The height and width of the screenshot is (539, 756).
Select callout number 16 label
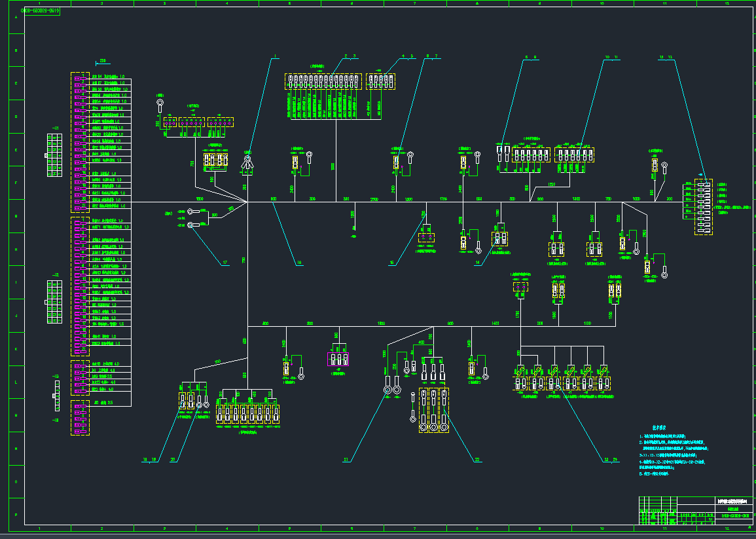click(x=392, y=263)
